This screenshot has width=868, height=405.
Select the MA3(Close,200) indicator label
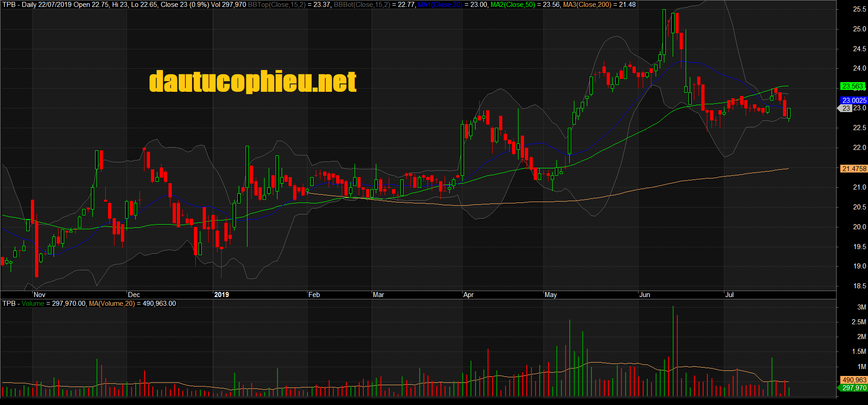587,5
